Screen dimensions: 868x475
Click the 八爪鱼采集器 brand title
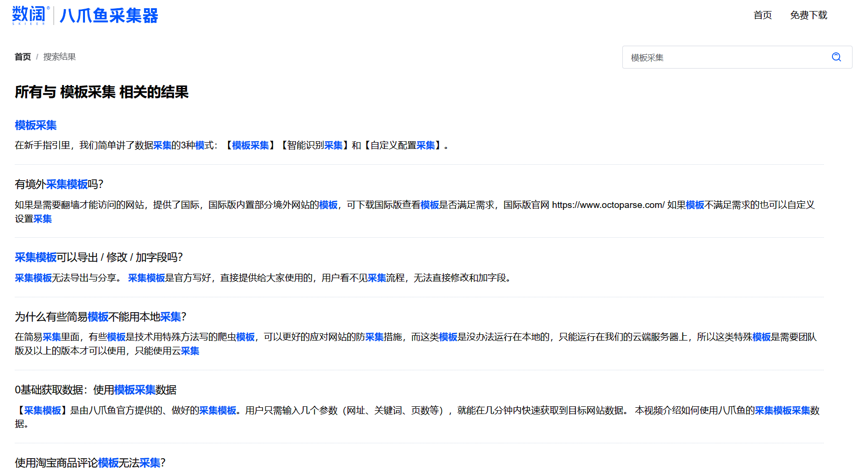tap(109, 16)
